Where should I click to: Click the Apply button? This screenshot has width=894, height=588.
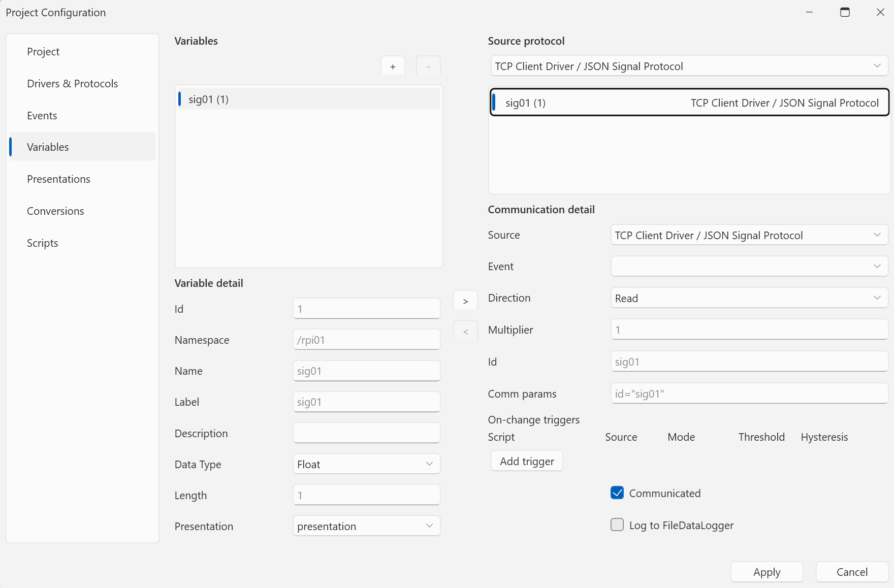[x=767, y=572]
